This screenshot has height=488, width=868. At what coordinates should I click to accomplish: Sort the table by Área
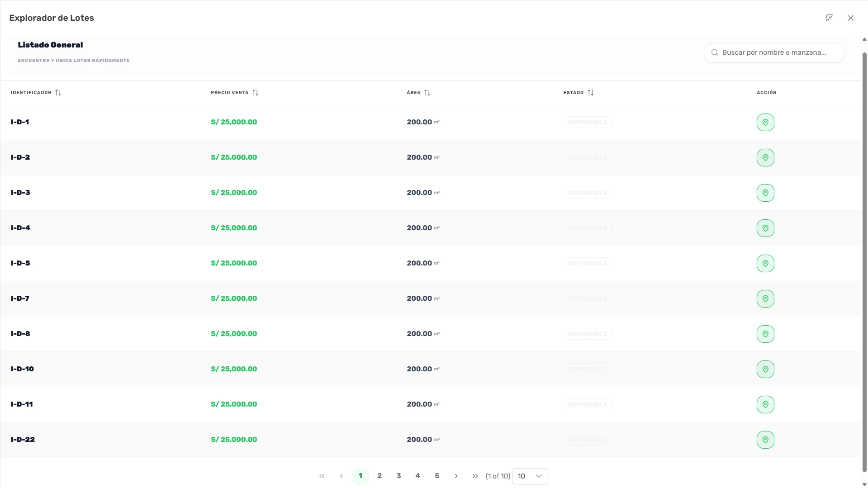click(x=427, y=92)
